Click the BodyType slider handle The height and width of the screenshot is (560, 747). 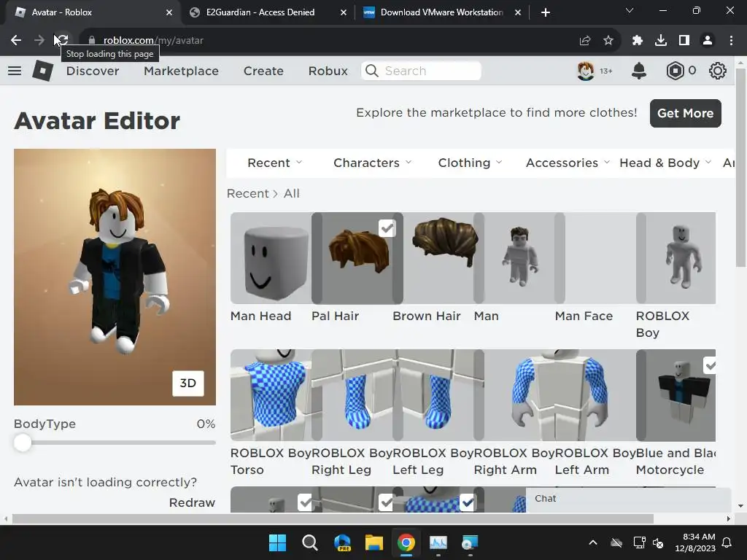(23, 443)
